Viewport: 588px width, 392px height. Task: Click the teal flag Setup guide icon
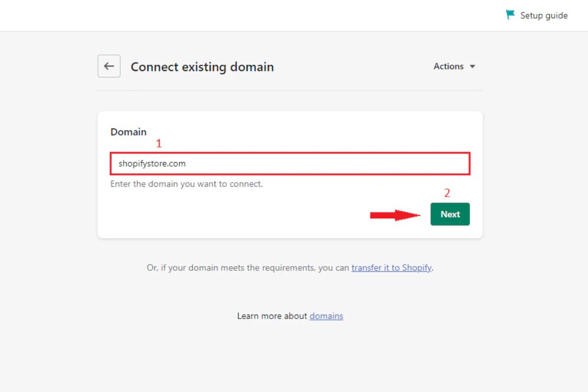[x=511, y=15]
